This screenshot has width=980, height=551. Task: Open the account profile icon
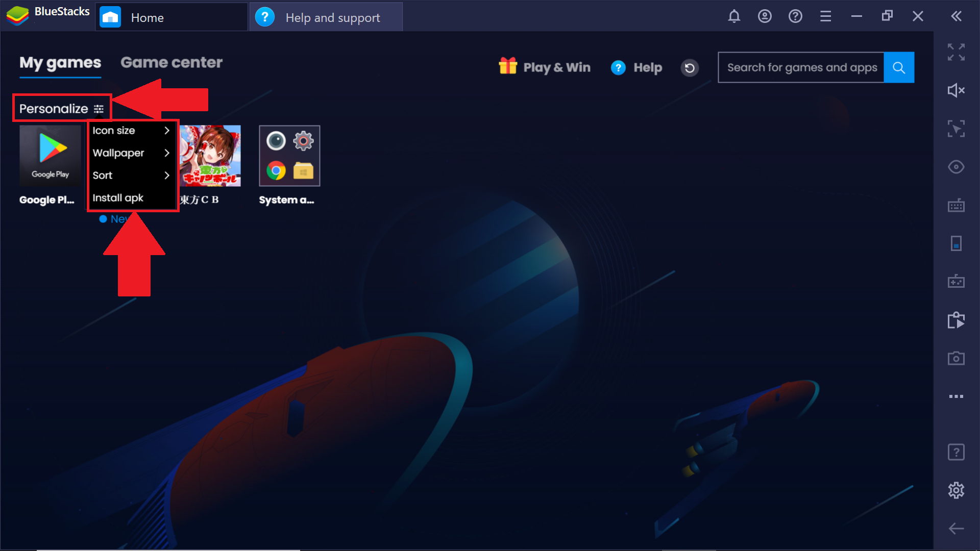coord(765,16)
